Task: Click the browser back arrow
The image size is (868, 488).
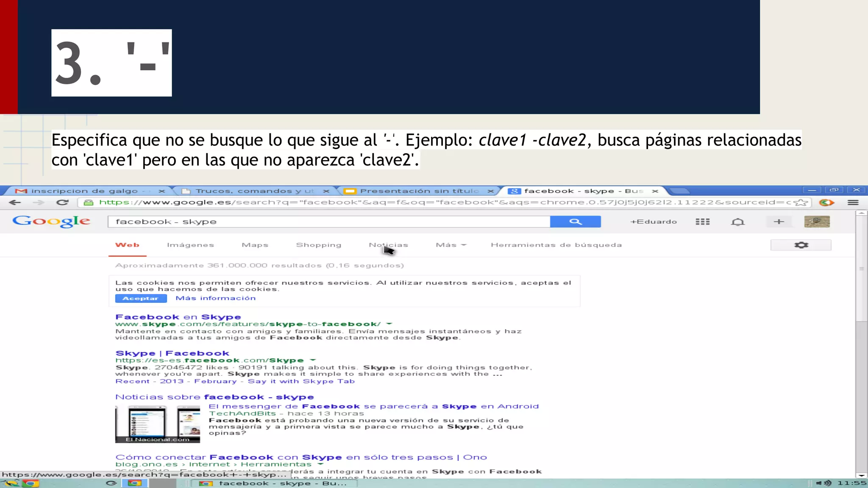Action: point(15,202)
